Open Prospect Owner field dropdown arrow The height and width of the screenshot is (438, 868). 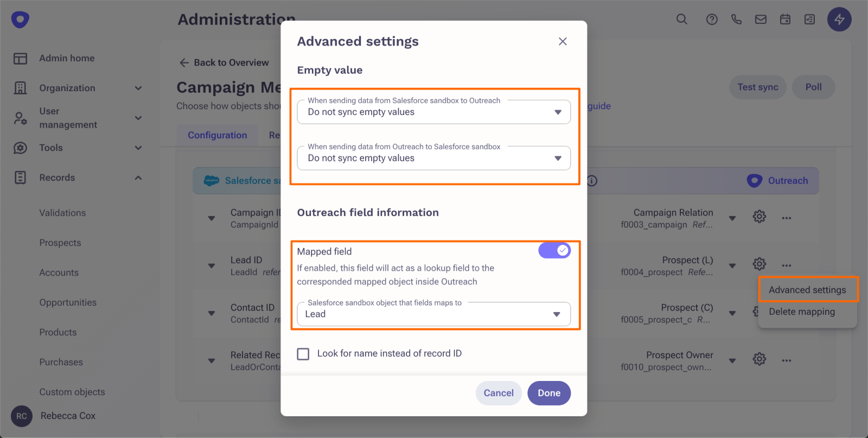[x=732, y=360]
